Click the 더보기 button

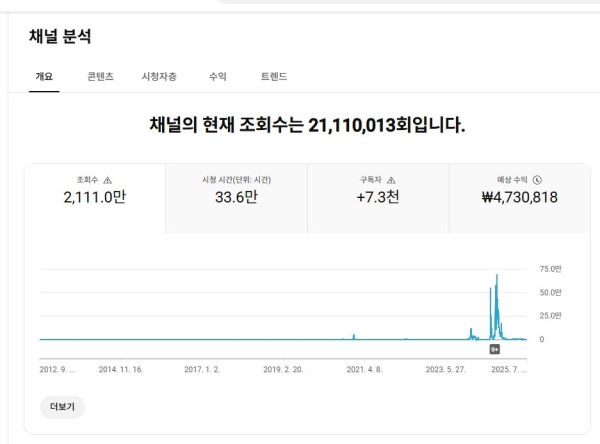pyautogui.click(x=62, y=407)
